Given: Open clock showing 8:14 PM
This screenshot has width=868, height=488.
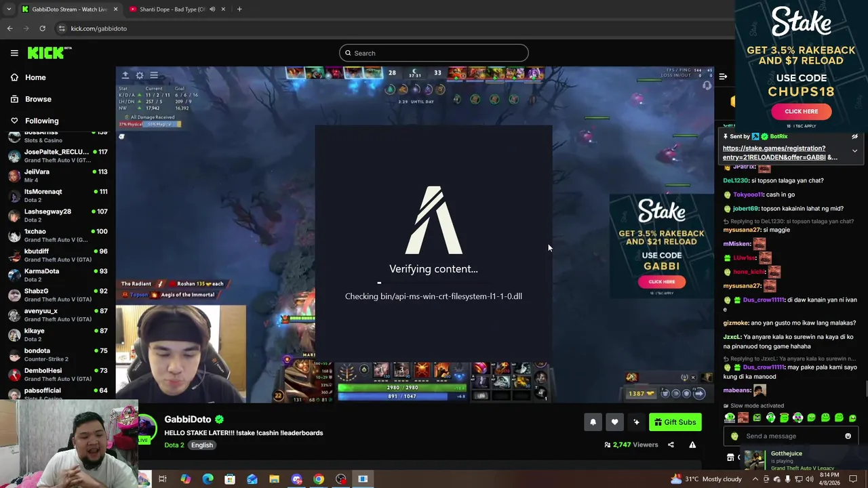Looking at the screenshot, I should pyautogui.click(x=829, y=479).
